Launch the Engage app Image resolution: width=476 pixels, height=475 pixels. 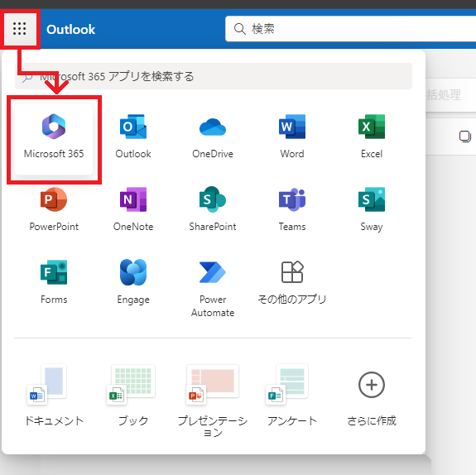click(133, 282)
